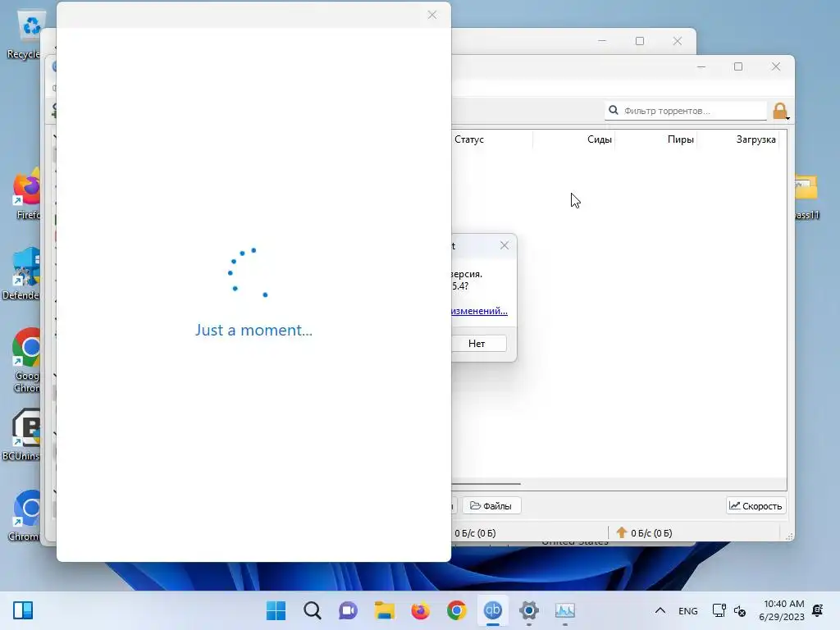
Task: Click the lock icon in qBittorrent toolbar
Action: 780,111
